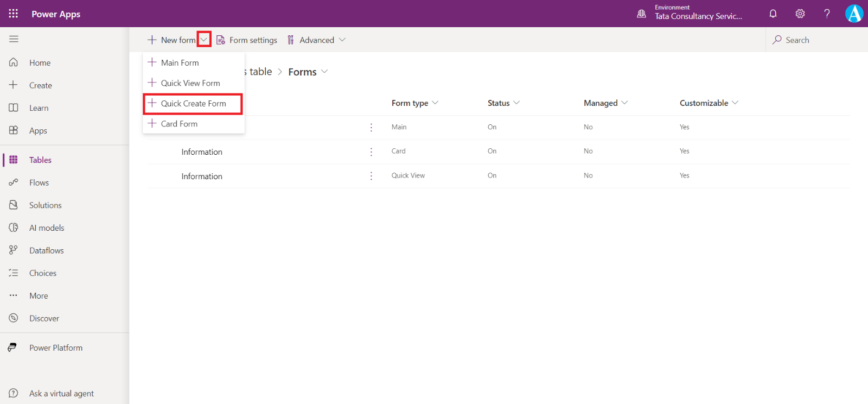Select Quick Create Form from menu
Image resolution: width=868 pixels, height=404 pixels.
[x=193, y=104]
